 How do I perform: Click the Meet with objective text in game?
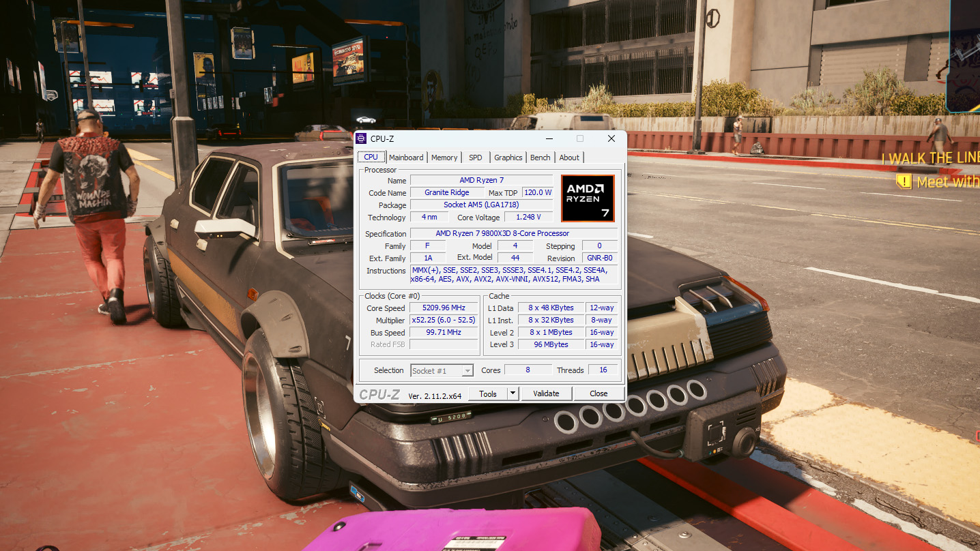tap(949, 182)
